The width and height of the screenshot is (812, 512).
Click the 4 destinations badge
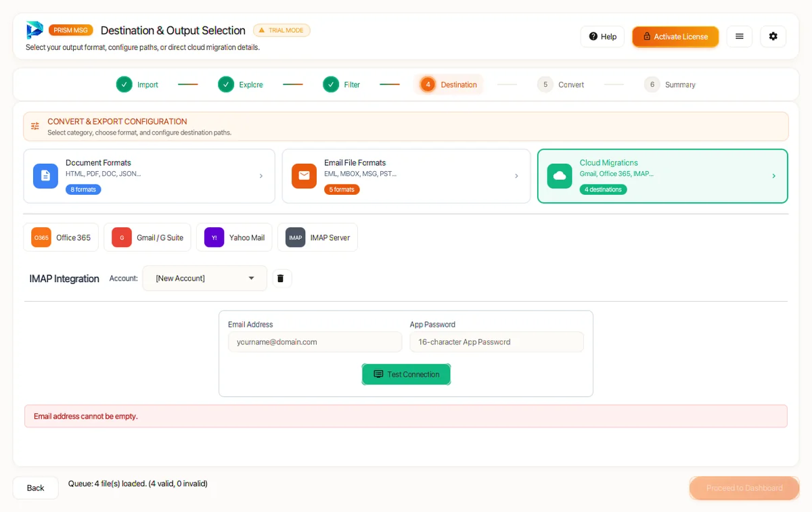tap(604, 189)
